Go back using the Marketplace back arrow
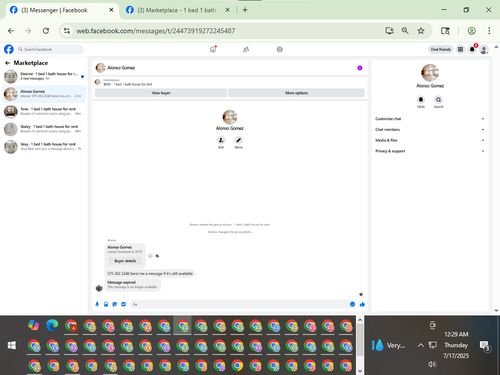The height and width of the screenshot is (375, 500). pyautogui.click(x=7, y=63)
